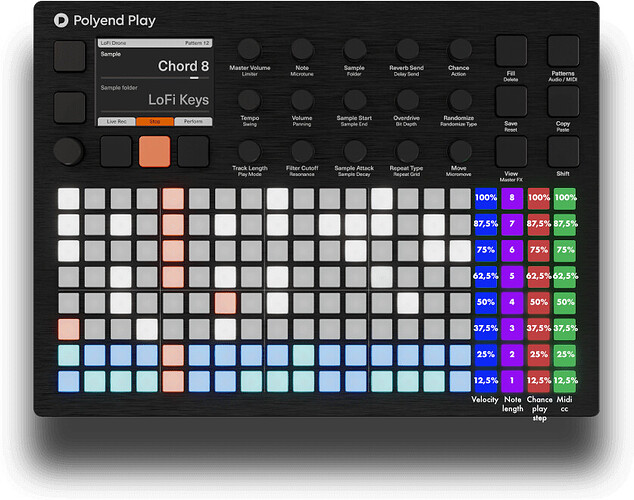Click the Track Length knob

click(249, 151)
